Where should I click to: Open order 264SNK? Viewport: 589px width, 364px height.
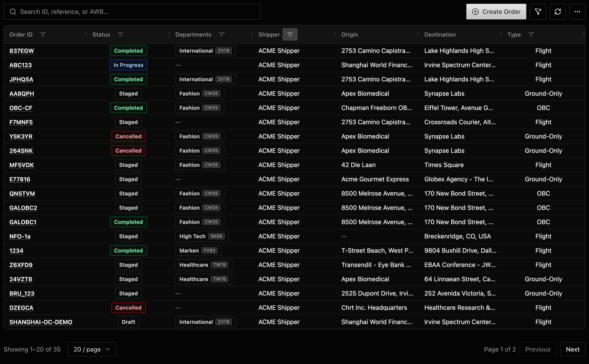pos(21,151)
